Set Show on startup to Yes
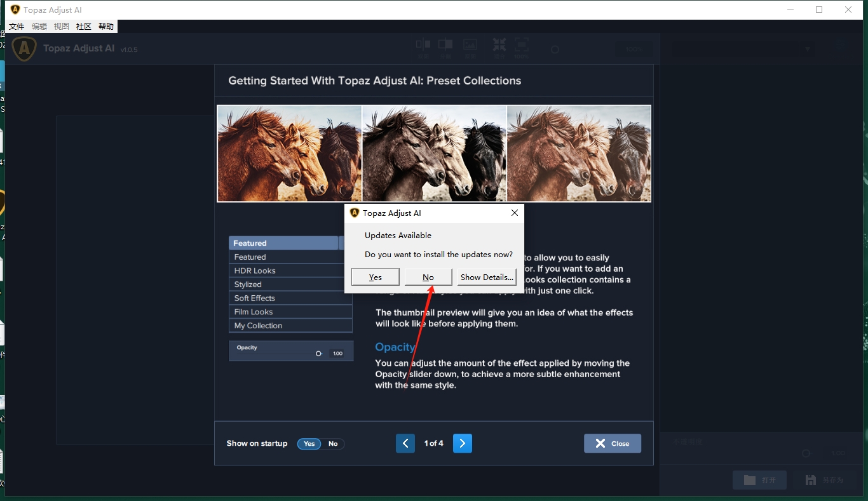 pyautogui.click(x=309, y=444)
